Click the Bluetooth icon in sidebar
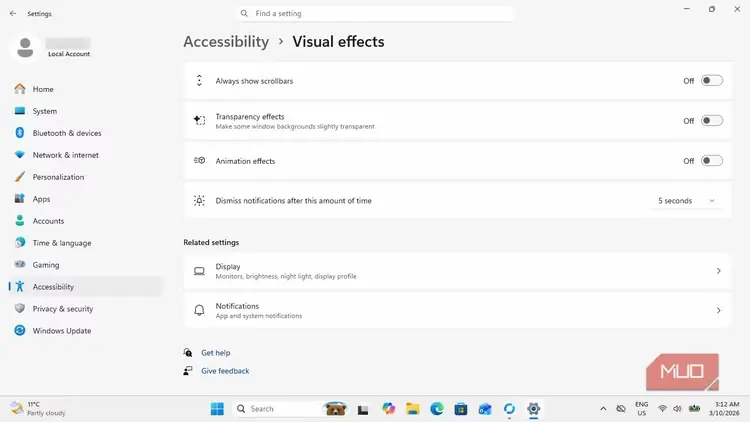750x422 pixels. (x=20, y=133)
